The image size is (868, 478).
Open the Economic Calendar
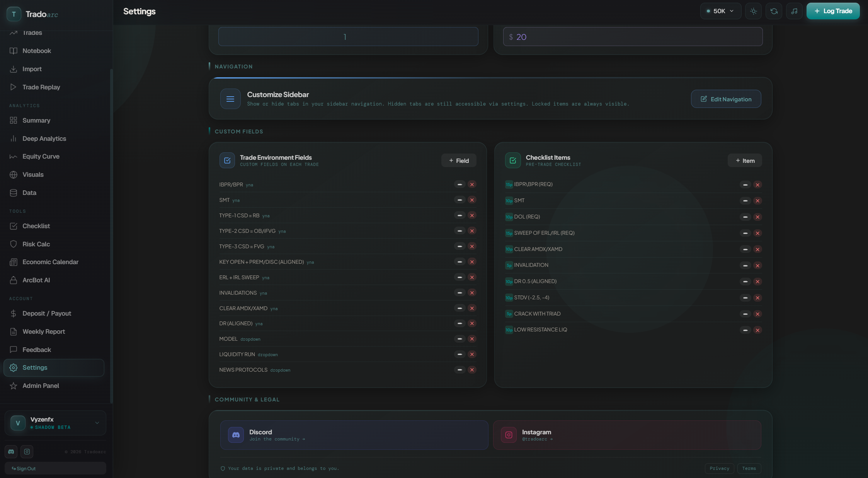[54, 262]
